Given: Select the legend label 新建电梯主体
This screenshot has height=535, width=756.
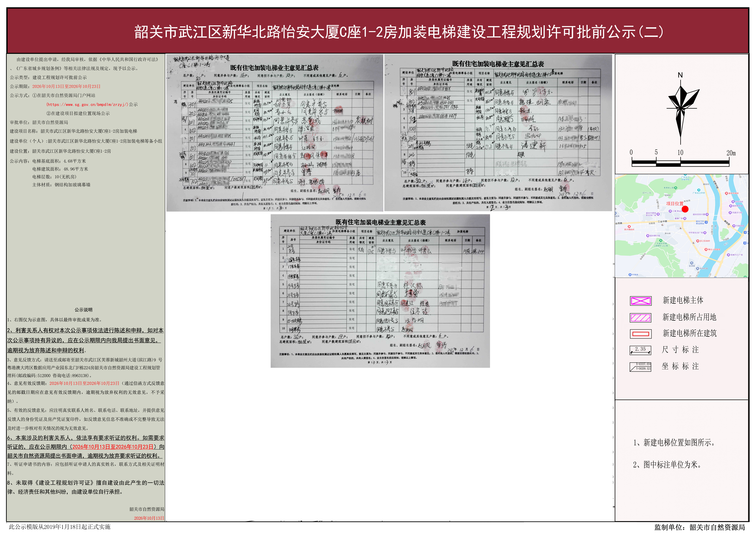Looking at the screenshot, I should pyautogui.click(x=683, y=300).
